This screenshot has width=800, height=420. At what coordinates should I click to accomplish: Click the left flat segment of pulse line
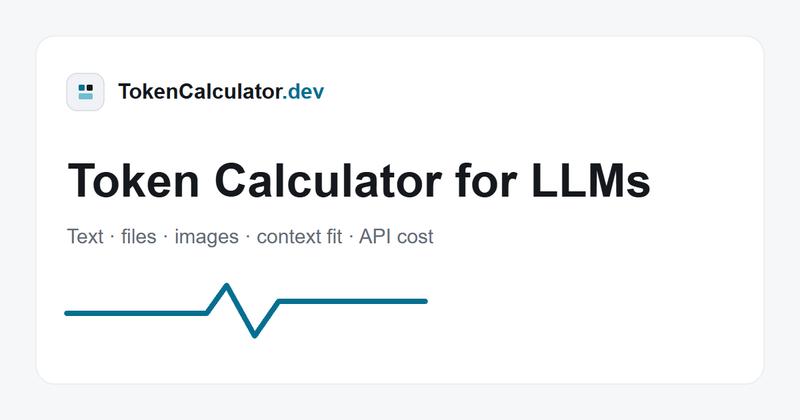tap(136, 313)
